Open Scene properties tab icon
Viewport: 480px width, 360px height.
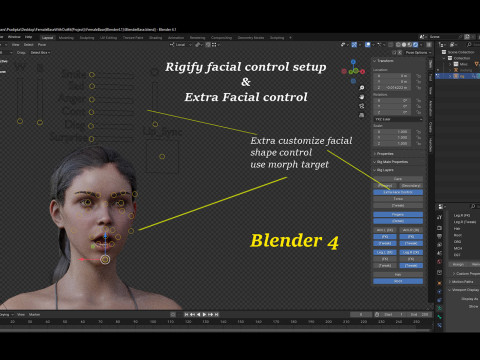439,254
